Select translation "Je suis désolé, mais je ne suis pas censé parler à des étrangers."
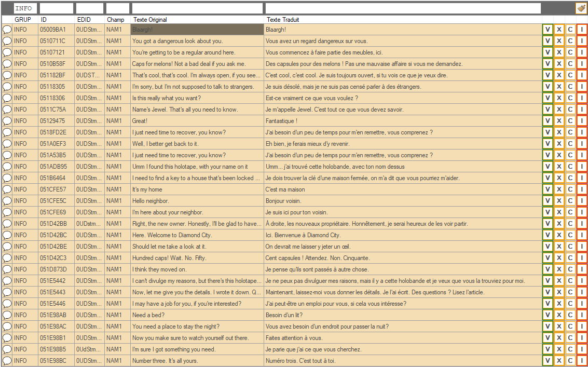Image resolution: width=588 pixels, height=367 pixels. point(343,87)
